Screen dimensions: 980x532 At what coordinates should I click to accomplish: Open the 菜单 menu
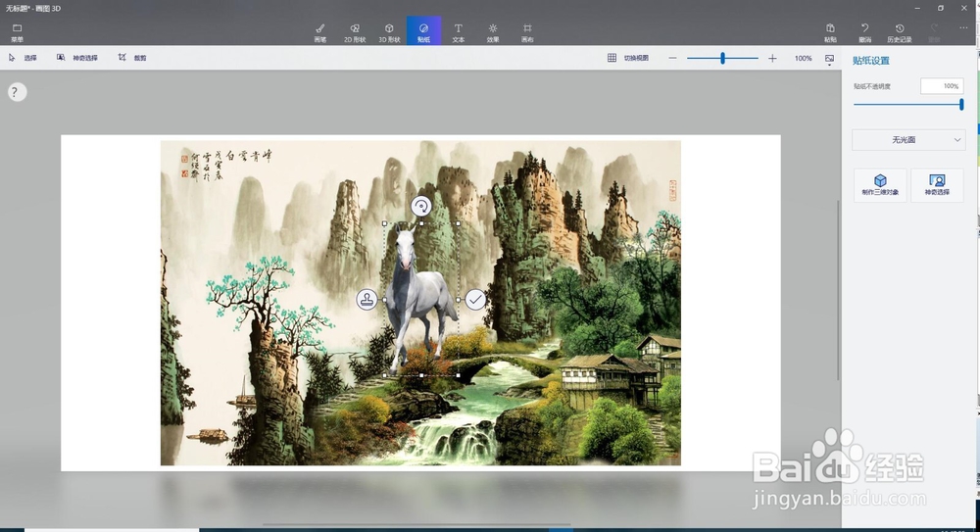[17, 32]
